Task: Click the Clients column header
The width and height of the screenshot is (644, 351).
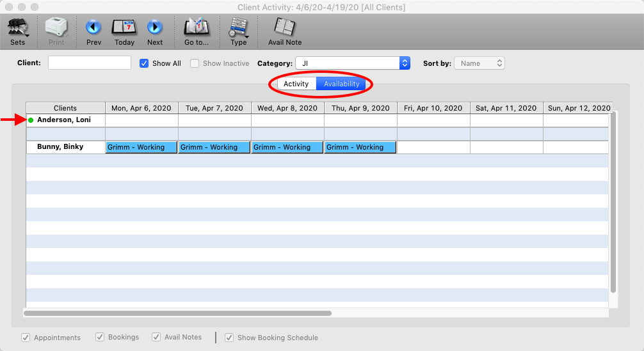Action: (x=65, y=108)
